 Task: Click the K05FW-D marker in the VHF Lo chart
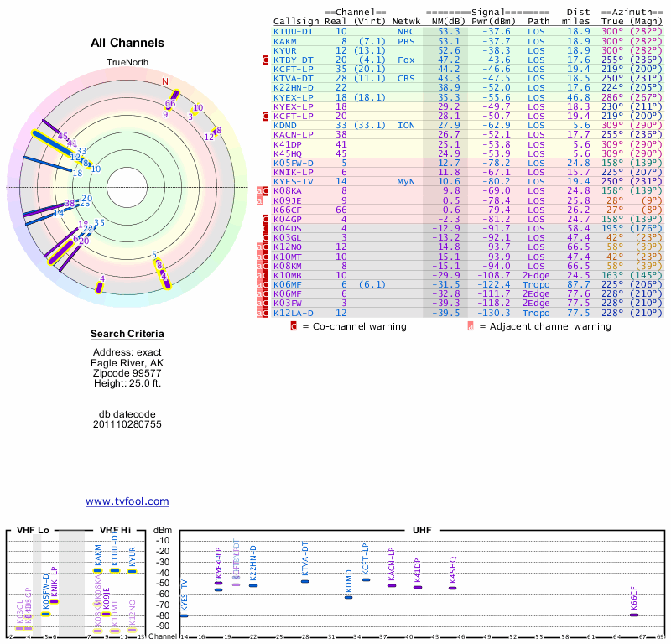click(x=46, y=614)
